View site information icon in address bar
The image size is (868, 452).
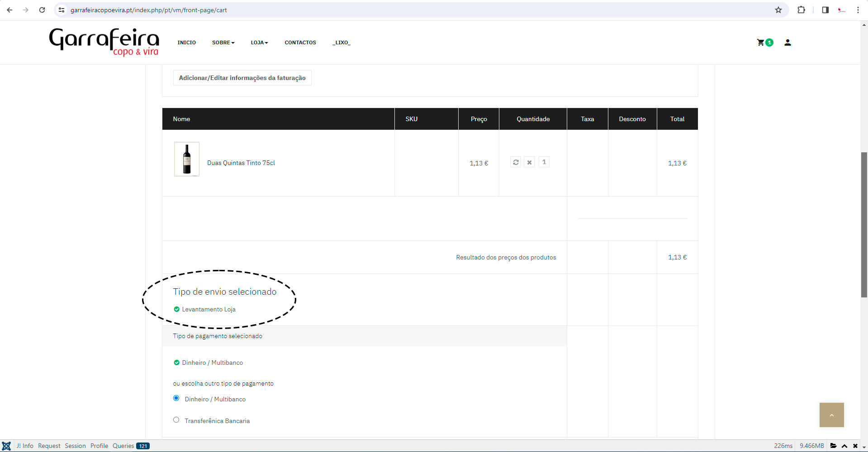[62, 10]
